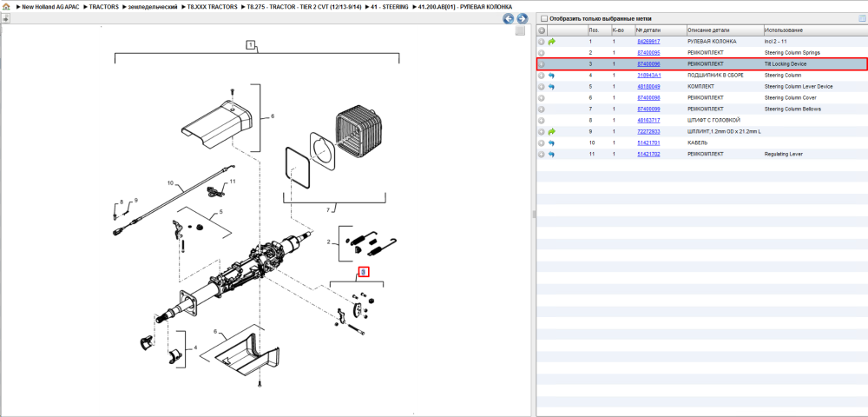Click the blue arrow icon on the 51421701 row
Screen dimensions: 868x417
[x=551, y=142]
